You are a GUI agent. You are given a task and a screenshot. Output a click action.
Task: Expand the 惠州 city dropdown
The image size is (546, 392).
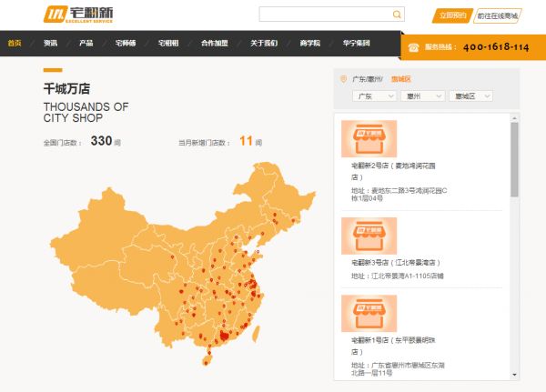tap(422, 95)
